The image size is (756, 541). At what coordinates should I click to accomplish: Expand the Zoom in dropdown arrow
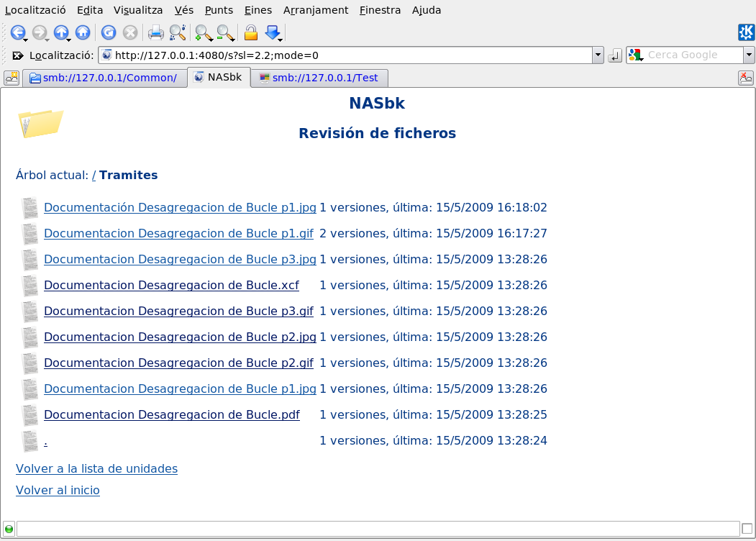point(211,39)
